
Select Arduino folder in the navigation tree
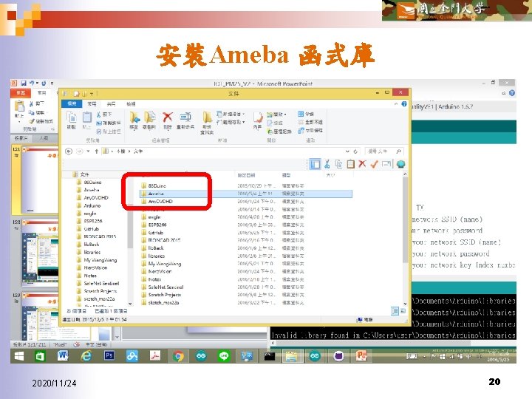click(x=89, y=205)
